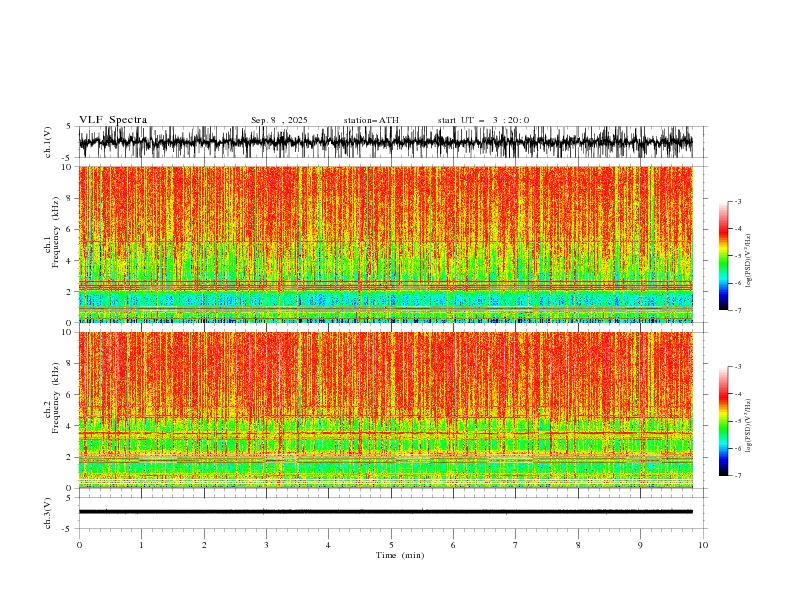This screenshot has height=612, width=792.
Task: Click the ch.3 flat waveform trace
Action: (386, 512)
